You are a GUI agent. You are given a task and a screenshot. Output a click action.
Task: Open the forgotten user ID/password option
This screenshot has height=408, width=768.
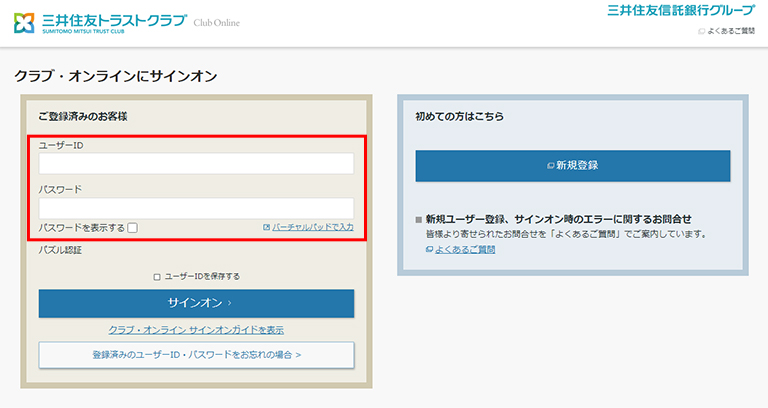(196, 354)
